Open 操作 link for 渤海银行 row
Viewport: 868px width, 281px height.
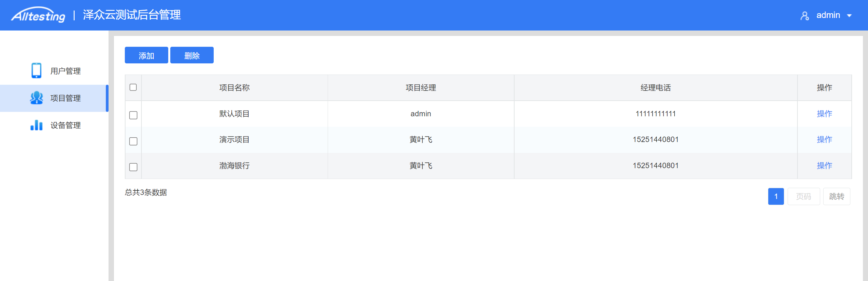click(x=824, y=165)
